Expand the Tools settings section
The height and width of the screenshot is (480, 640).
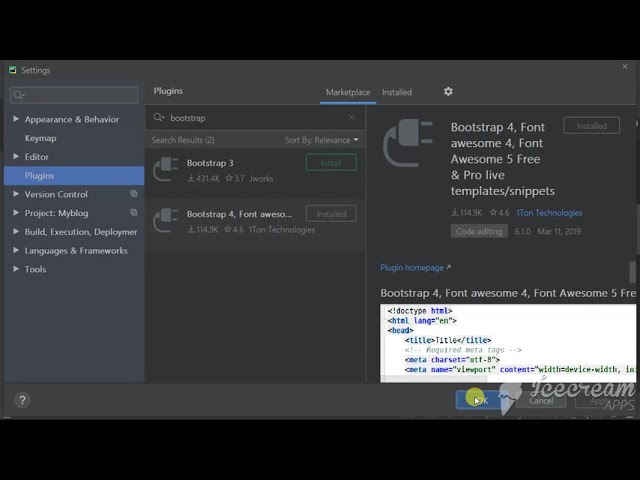coord(16,269)
